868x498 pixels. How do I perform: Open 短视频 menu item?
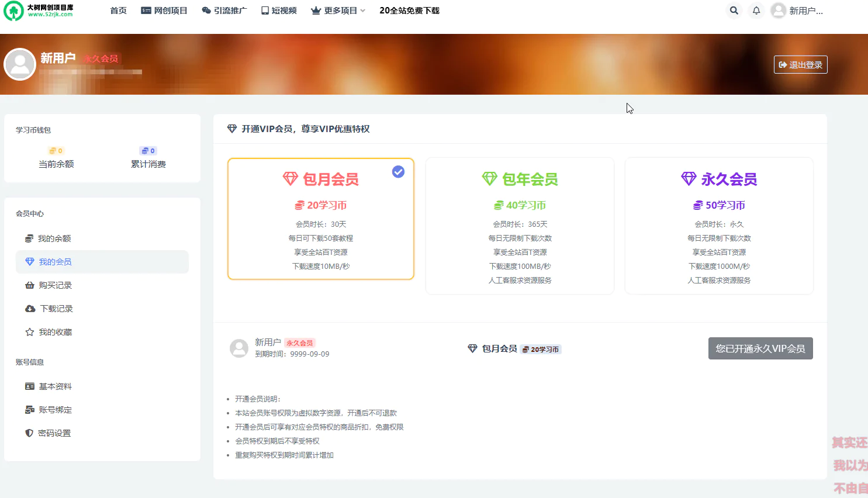tap(279, 11)
